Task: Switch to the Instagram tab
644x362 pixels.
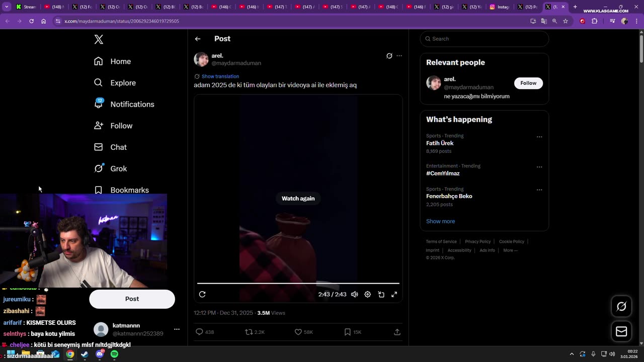Action: point(500,7)
